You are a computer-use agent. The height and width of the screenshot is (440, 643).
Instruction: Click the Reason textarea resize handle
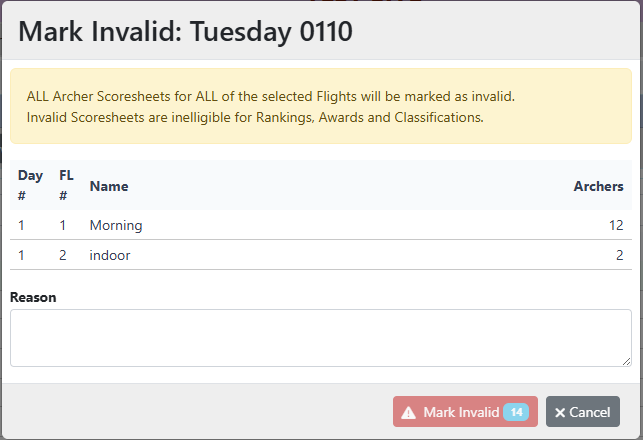pyautogui.click(x=626, y=361)
